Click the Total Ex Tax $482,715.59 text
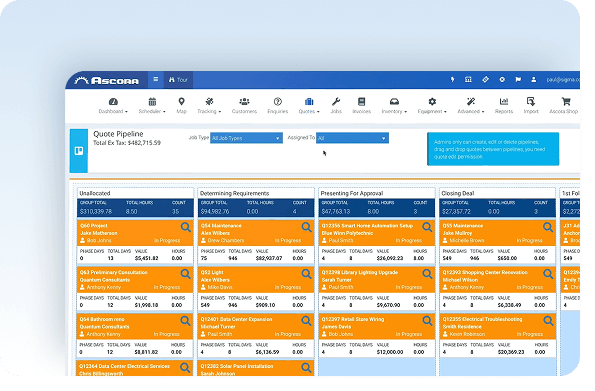 pos(127,143)
